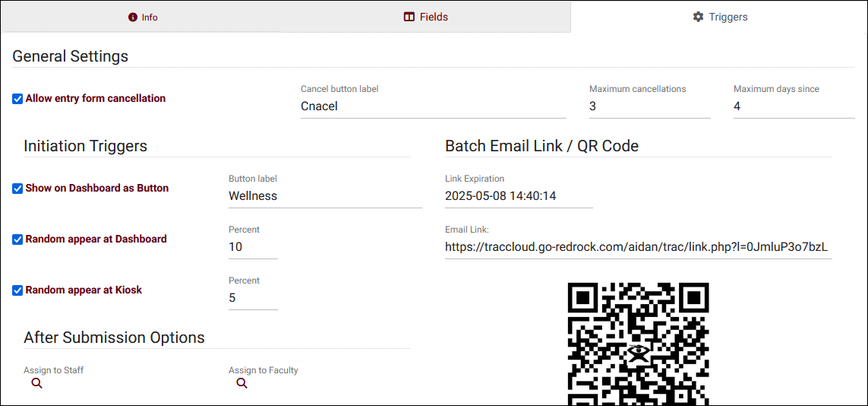Click the Kiosk Percent field showing 5
Viewport: 868px width, 406px height.
(253, 298)
